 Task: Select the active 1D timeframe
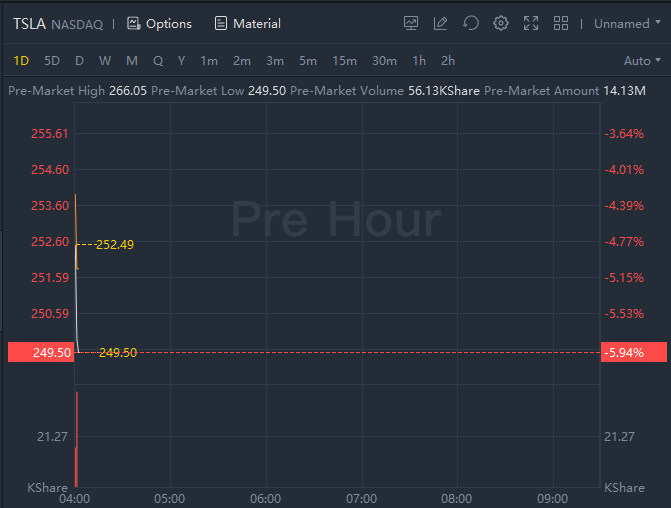[x=21, y=61]
